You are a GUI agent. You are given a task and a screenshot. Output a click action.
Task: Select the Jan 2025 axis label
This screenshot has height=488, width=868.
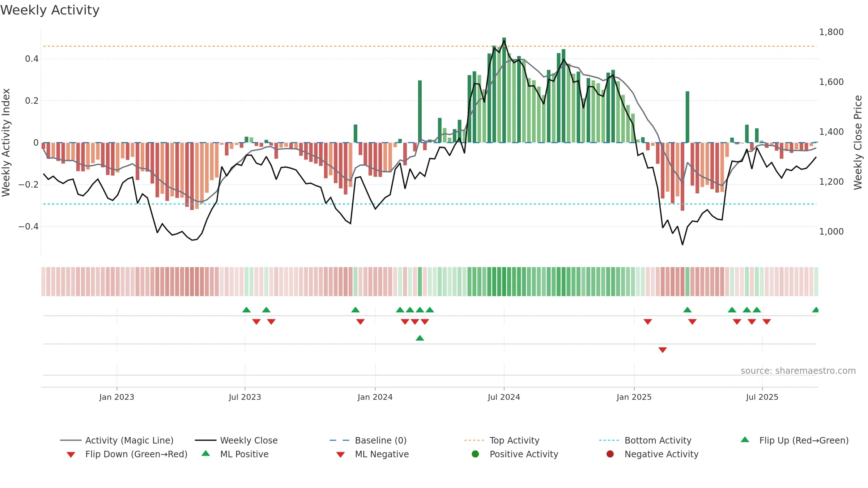pyautogui.click(x=634, y=397)
